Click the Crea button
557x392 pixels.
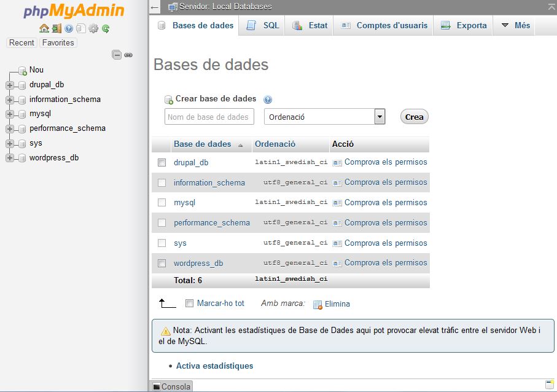414,117
